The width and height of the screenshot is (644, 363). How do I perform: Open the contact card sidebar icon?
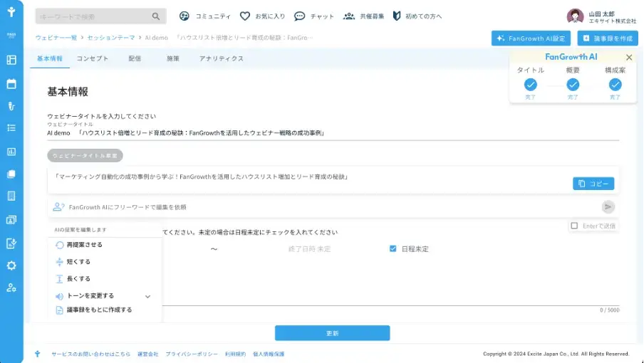click(x=11, y=220)
